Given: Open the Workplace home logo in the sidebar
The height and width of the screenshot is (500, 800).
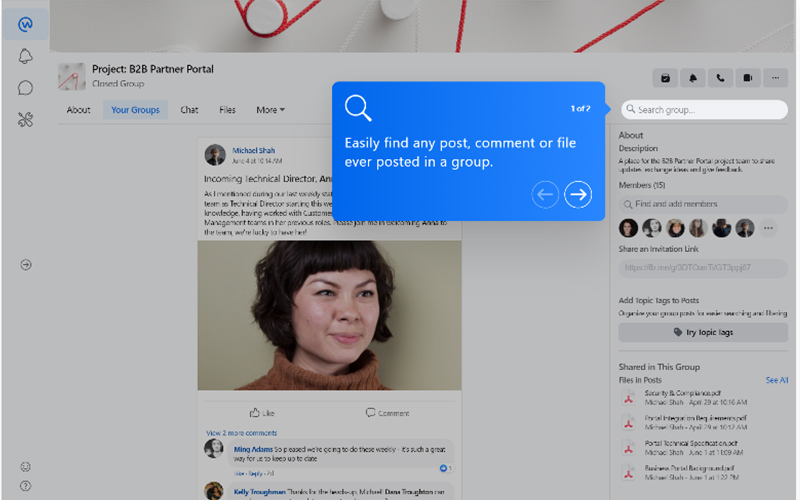Looking at the screenshot, I should 25,24.
